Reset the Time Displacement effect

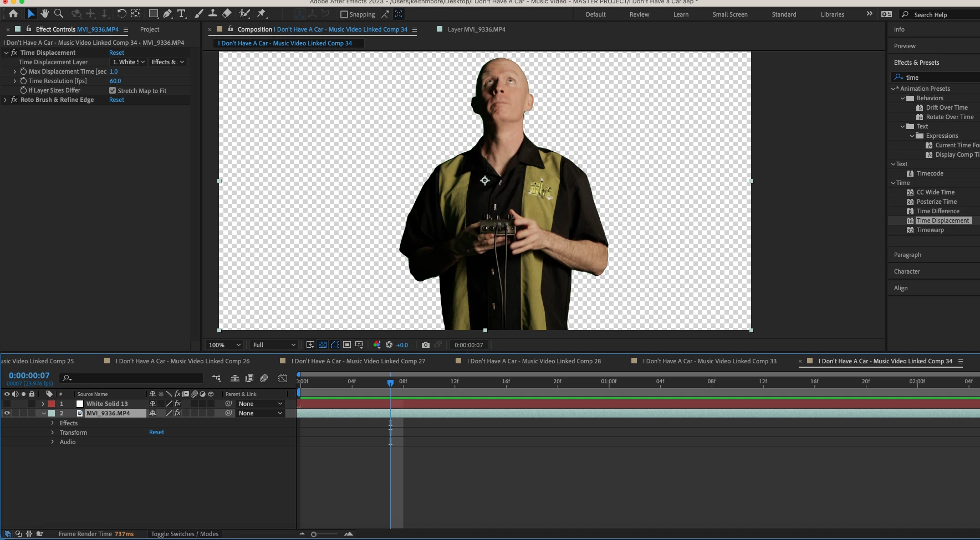tap(116, 53)
